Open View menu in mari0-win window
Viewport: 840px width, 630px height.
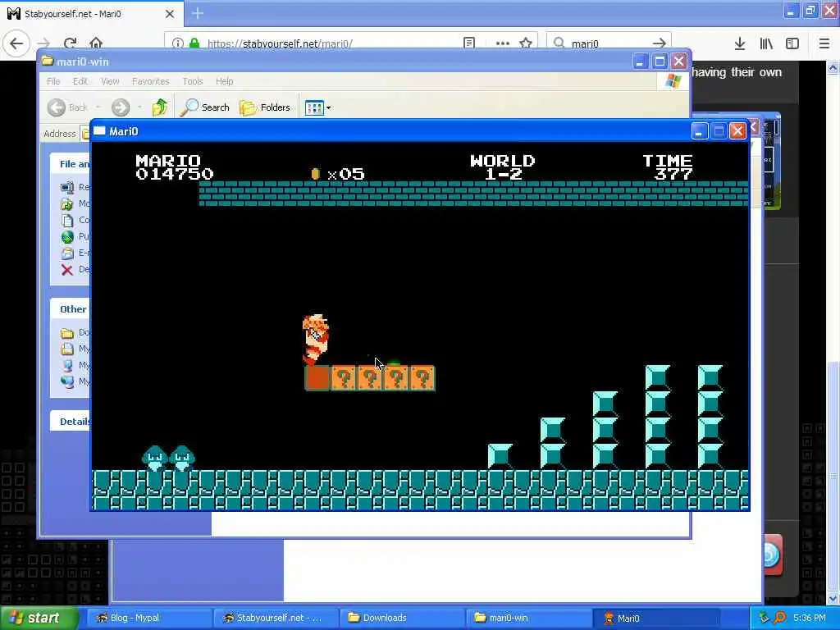110,81
